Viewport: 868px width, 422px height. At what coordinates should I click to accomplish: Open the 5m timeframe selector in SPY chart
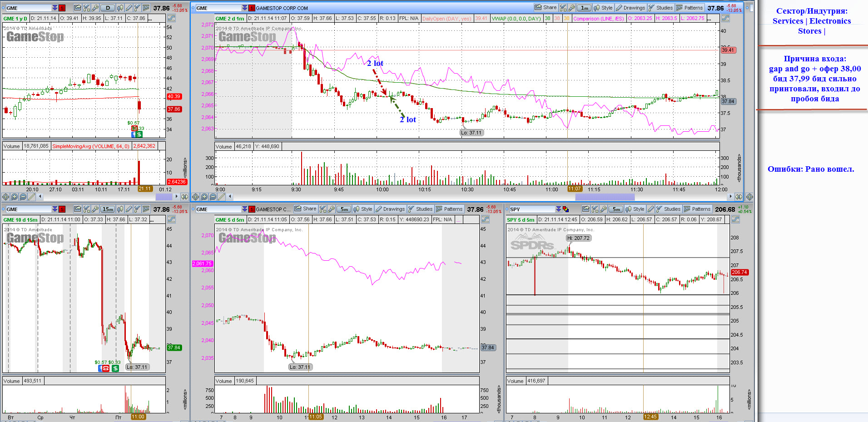(616, 209)
